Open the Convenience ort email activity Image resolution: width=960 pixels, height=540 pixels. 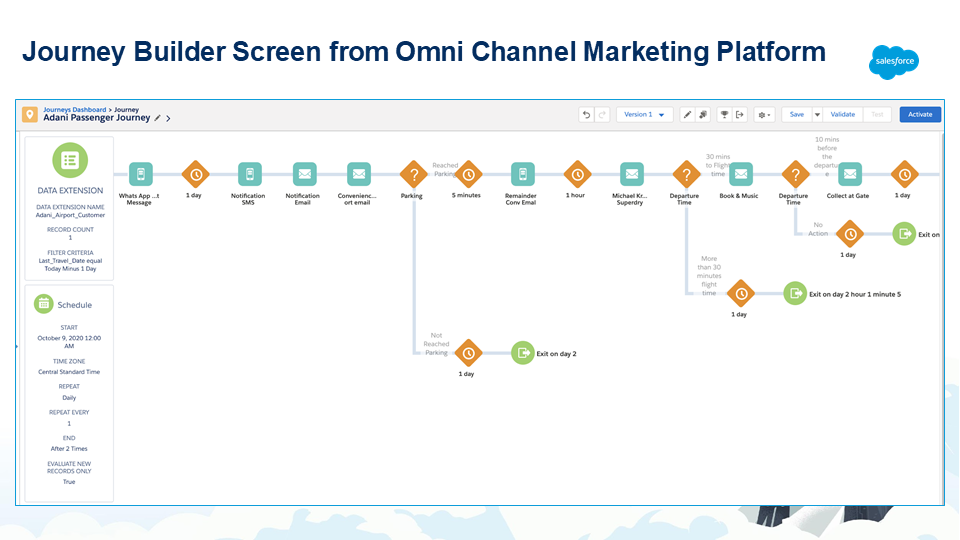pos(359,174)
